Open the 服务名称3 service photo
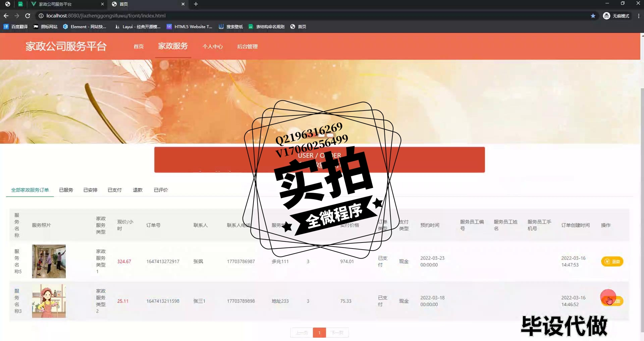Image resolution: width=644 pixels, height=341 pixels. click(49, 301)
